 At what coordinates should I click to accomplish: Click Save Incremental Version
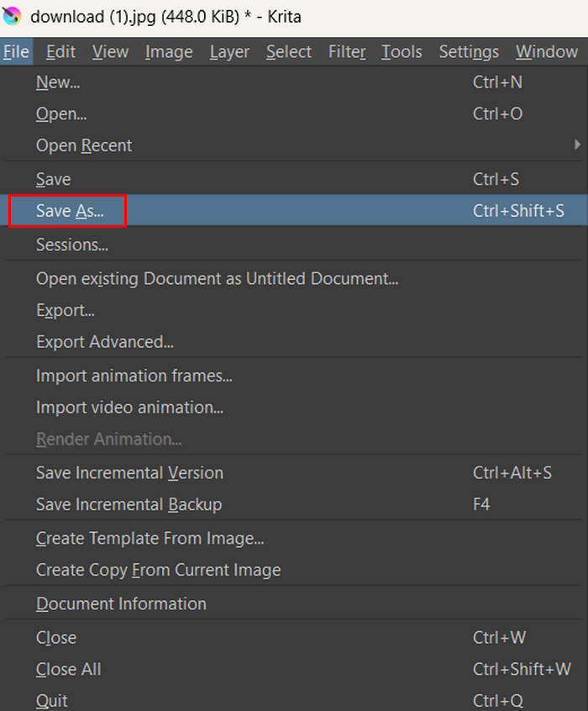(x=294, y=473)
